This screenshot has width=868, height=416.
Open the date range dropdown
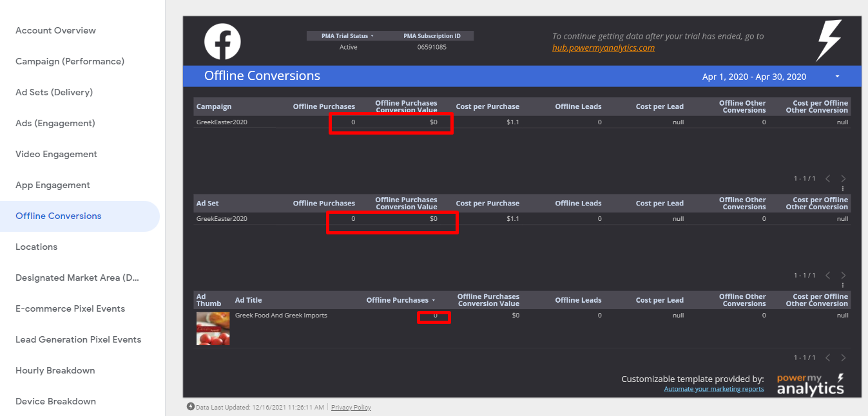click(837, 77)
